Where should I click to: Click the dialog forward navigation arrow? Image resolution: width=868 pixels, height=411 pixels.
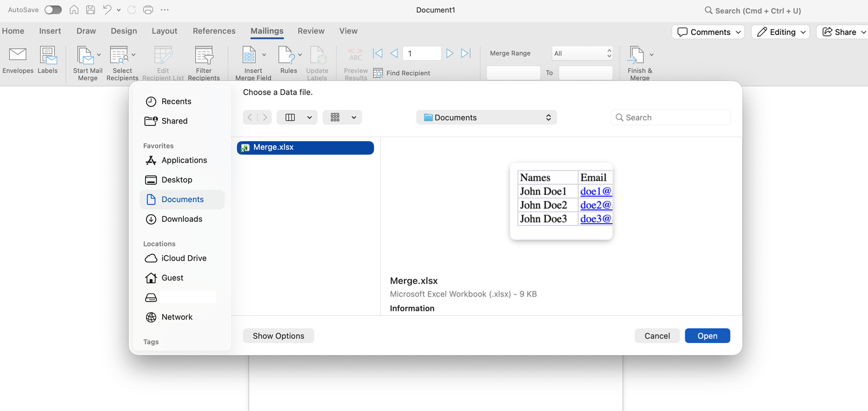[265, 118]
